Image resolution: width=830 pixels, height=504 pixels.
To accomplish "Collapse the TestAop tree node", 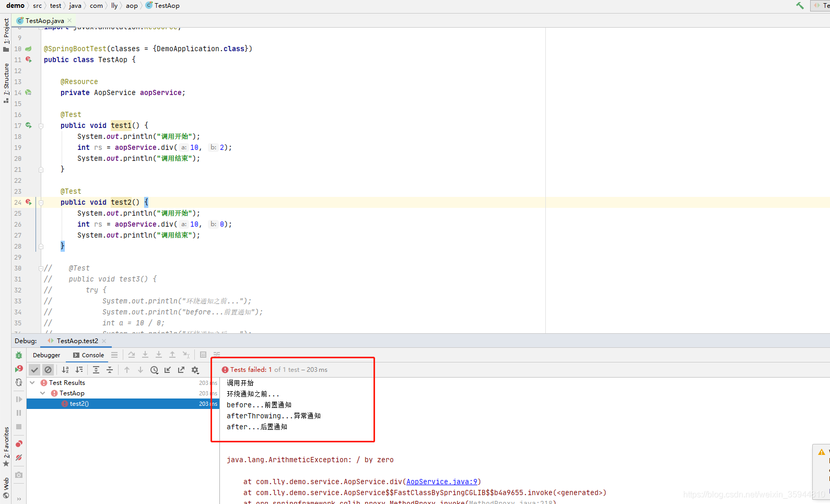I will 43,393.
